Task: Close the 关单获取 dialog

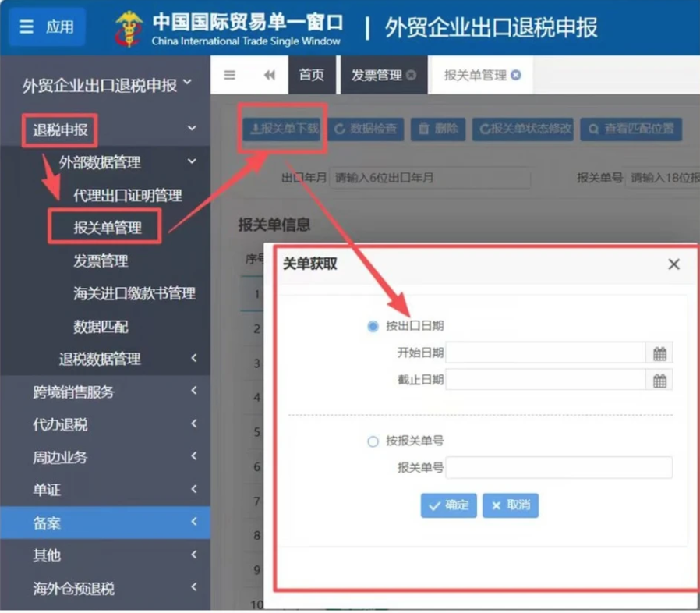Action: [673, 264]
